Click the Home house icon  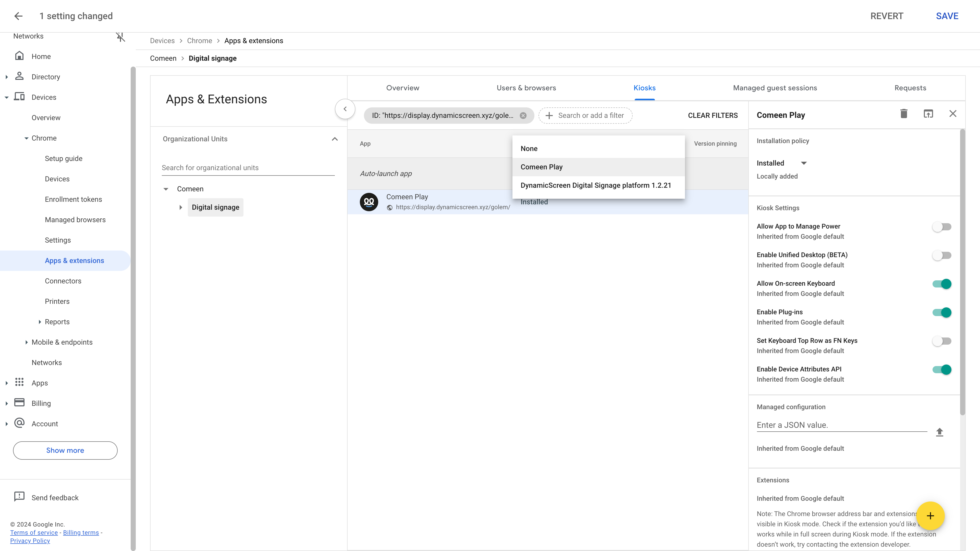[19, 56]
